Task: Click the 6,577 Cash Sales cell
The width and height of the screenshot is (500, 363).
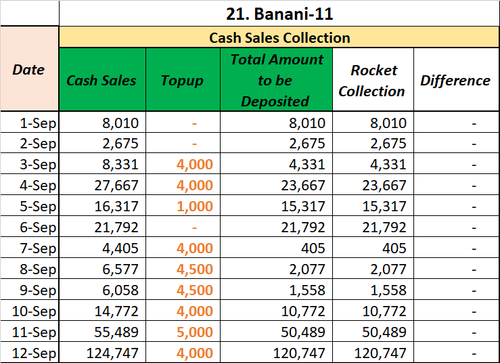Action: (102, 269)
